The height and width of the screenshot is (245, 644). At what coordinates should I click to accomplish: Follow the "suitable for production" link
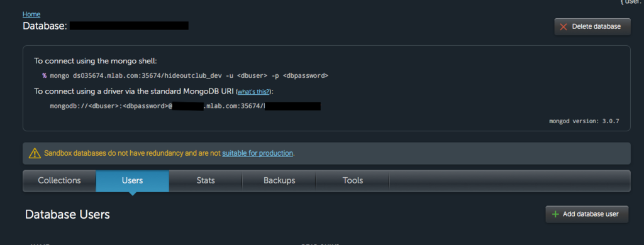257,153
